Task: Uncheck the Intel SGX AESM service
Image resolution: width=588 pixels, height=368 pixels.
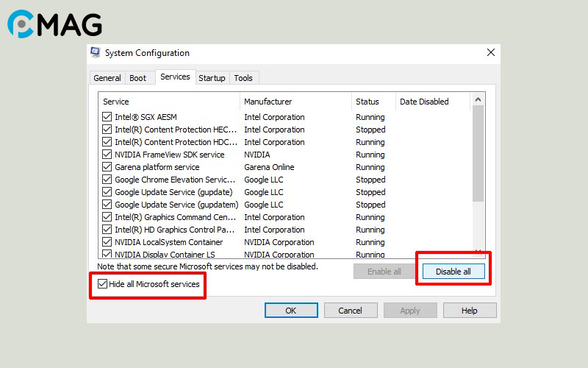Action: 107,117
